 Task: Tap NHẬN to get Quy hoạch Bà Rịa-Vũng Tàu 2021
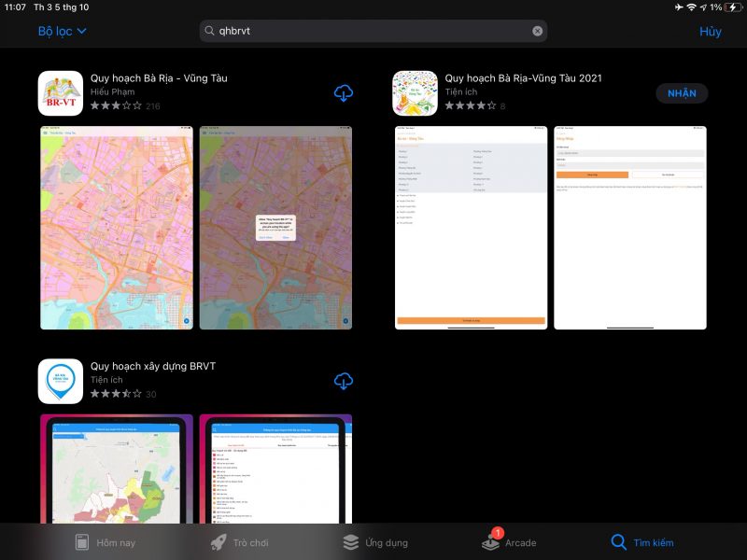click(682, 93)
